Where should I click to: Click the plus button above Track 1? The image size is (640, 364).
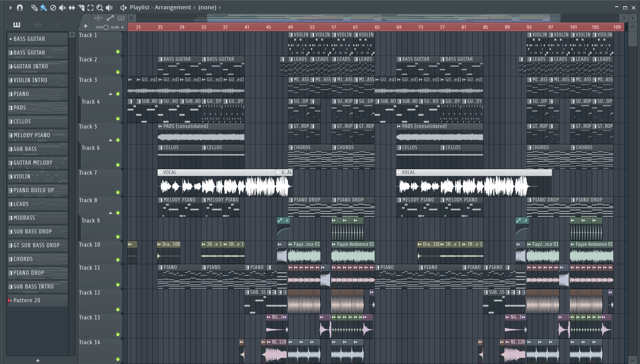click(x=85, y=26)
